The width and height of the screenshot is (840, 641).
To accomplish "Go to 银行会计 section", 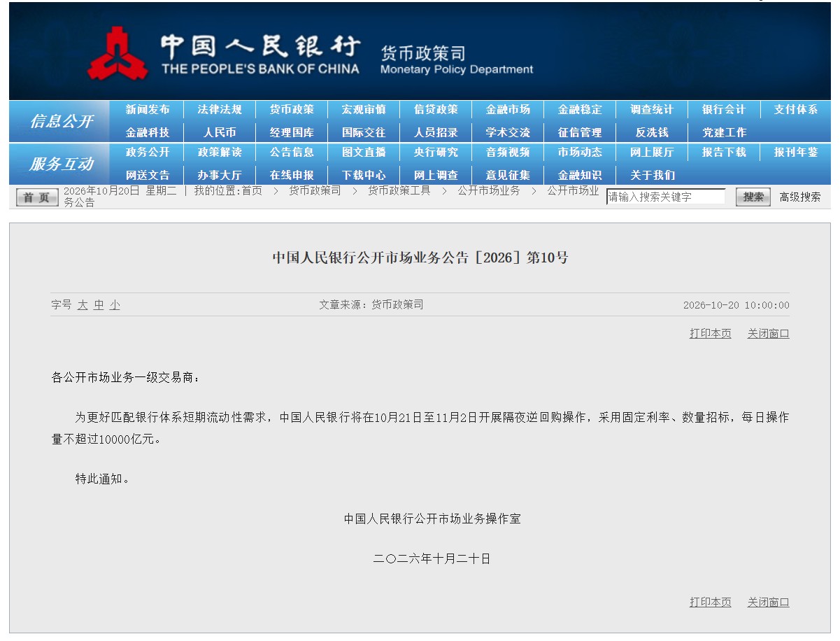I will tap(724, 110).
